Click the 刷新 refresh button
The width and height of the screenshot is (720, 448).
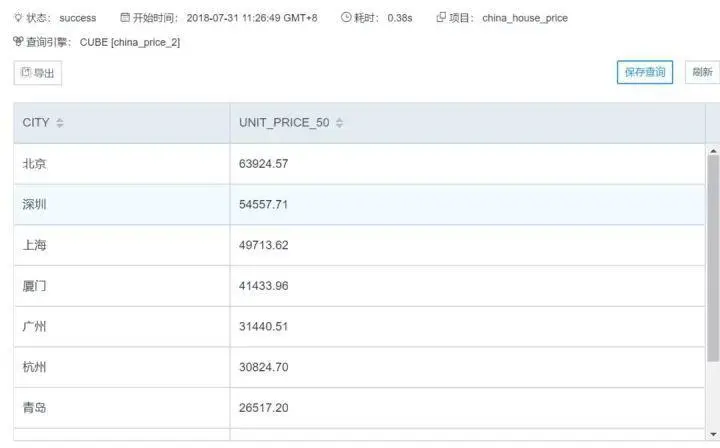pyautogui.click(x=702, y=72)
